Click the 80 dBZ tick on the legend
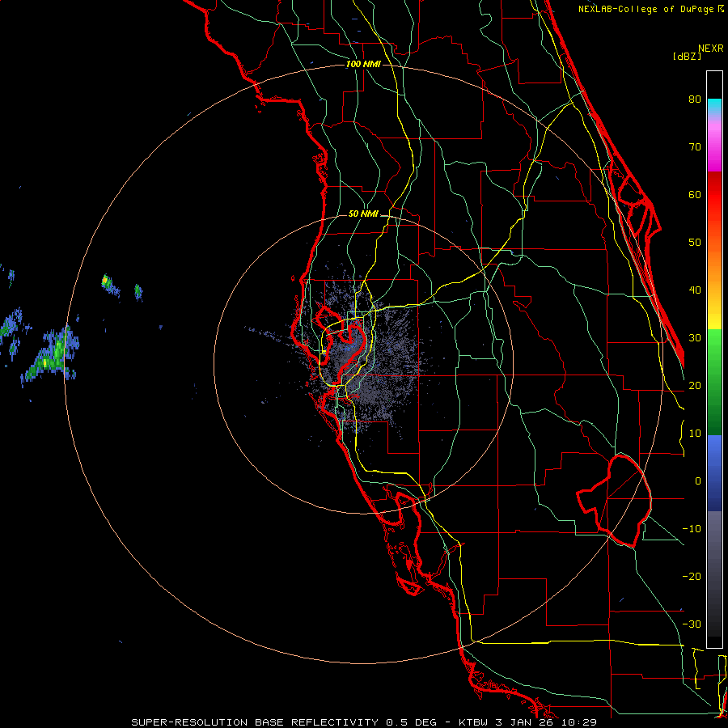This screenshot has width=728, height=728. click(x=695, y=99)
